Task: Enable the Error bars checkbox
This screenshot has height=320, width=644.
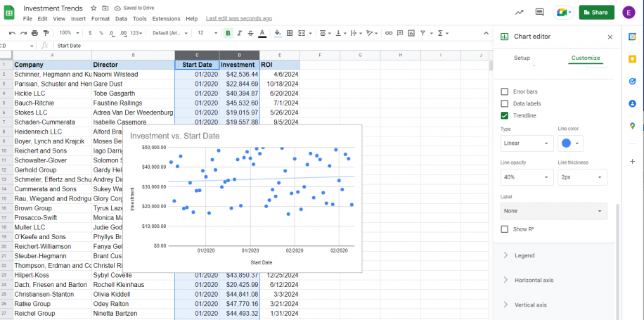Action: coord(504,91)
